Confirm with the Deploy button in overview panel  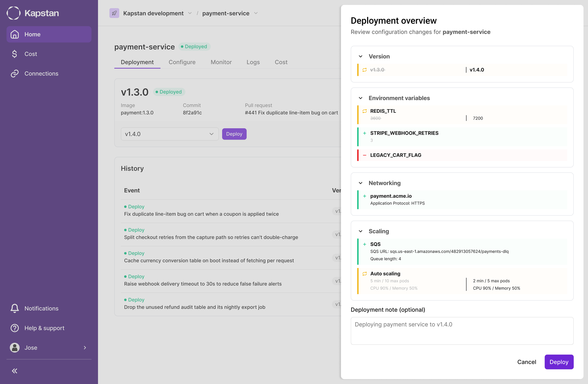[x=559, y=362]
